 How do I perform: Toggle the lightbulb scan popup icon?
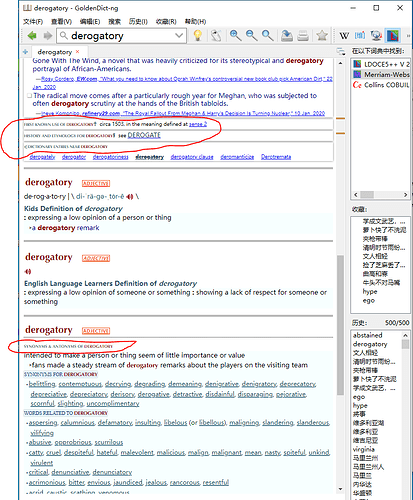coord(198,35)
